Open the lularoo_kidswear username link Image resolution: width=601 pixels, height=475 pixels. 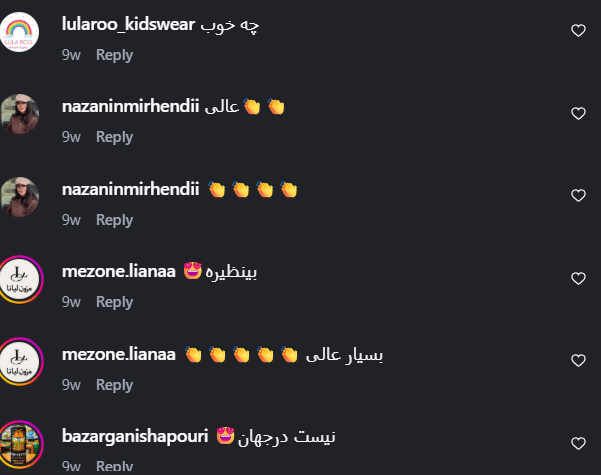(128, 25)
